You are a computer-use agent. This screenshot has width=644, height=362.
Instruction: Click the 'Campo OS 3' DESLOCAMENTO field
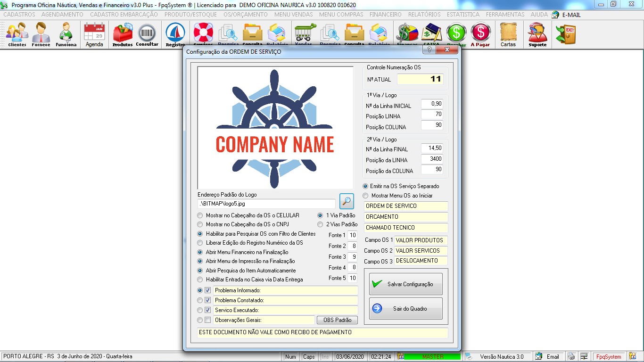421,261
